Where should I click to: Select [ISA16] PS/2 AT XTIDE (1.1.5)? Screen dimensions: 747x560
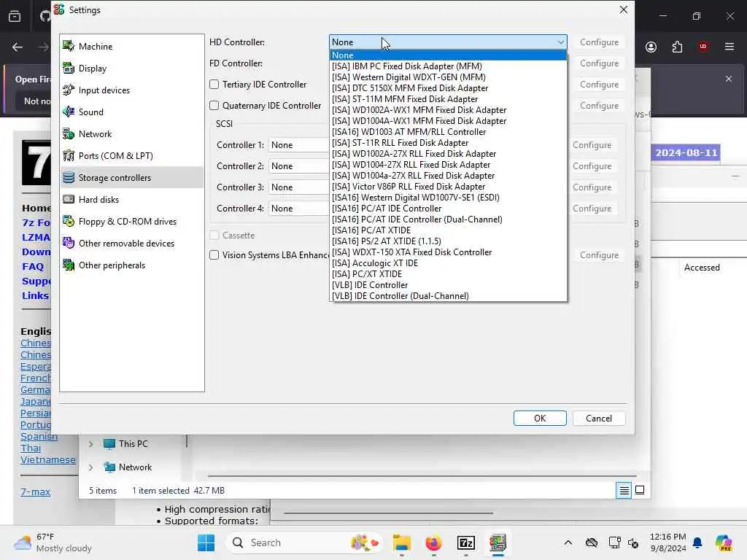449,241
